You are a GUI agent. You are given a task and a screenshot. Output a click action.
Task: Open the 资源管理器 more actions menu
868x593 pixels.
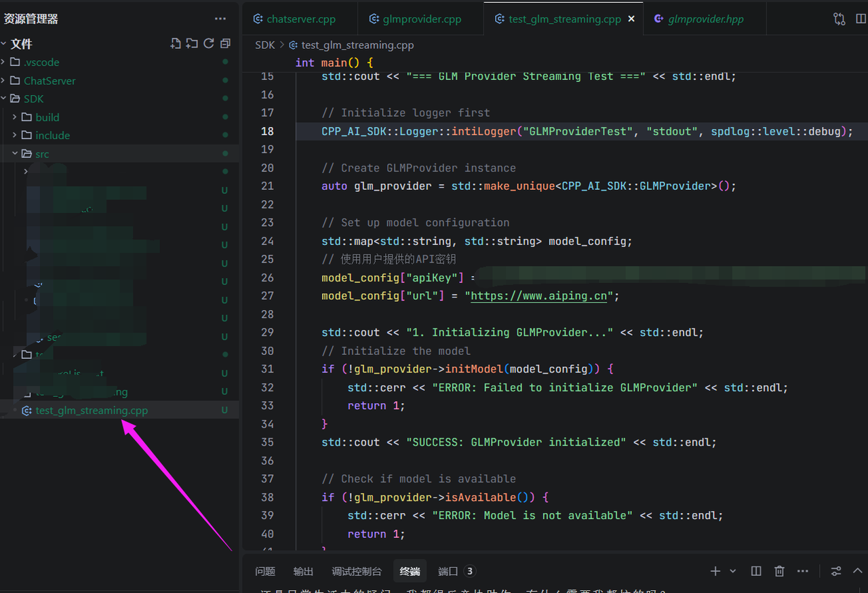point(220,19)
